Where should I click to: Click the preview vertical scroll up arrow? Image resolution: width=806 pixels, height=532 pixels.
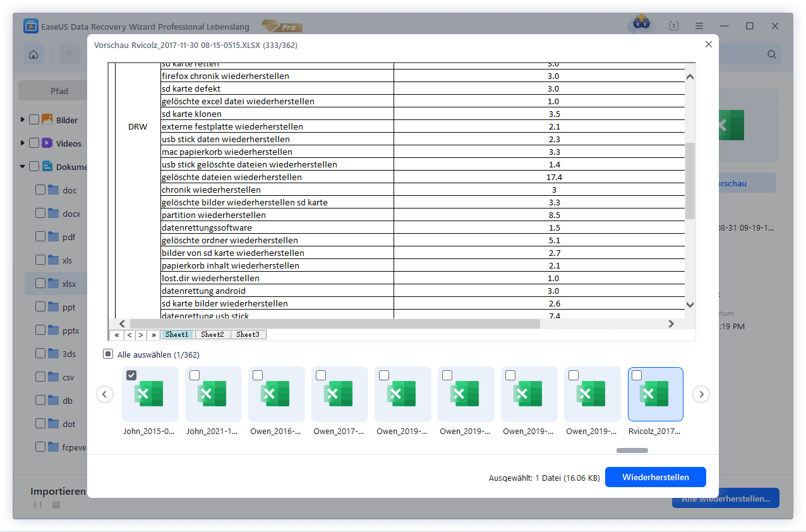coord(690,77)
